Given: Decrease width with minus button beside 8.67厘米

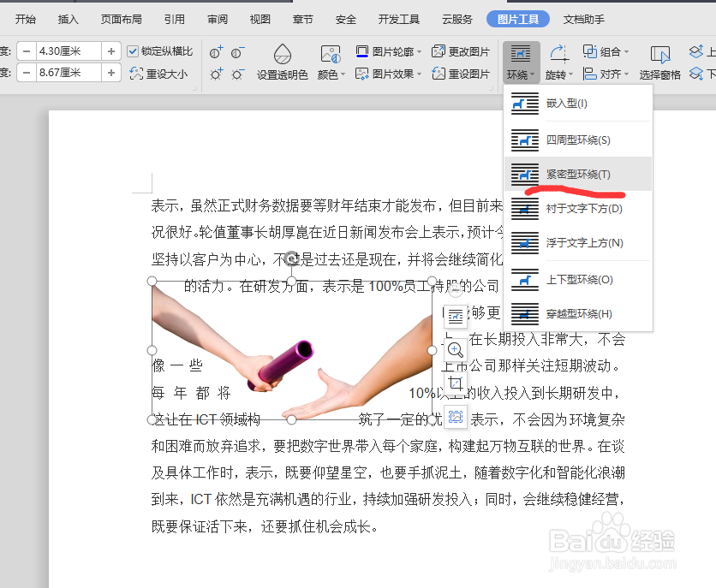Looking at the screenshot, I should coord(27,73).
